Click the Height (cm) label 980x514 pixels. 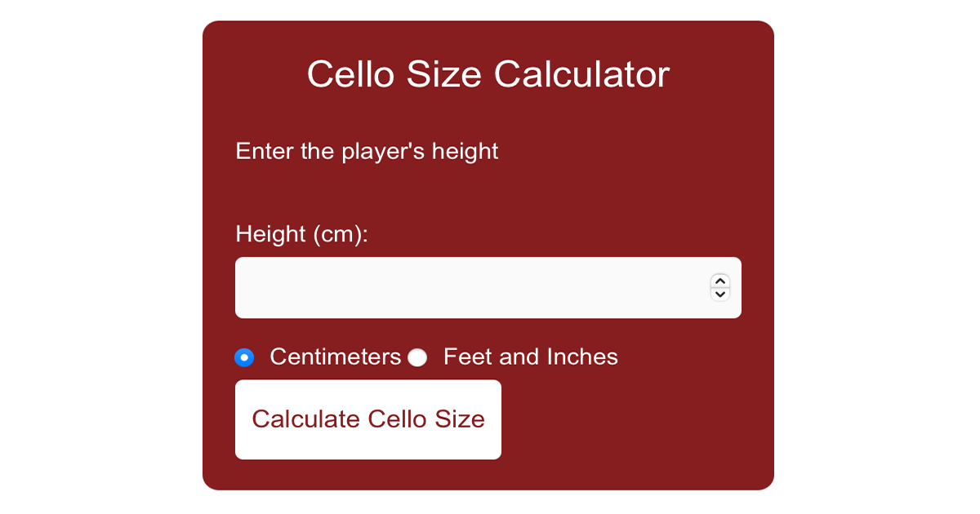(301, 235)
